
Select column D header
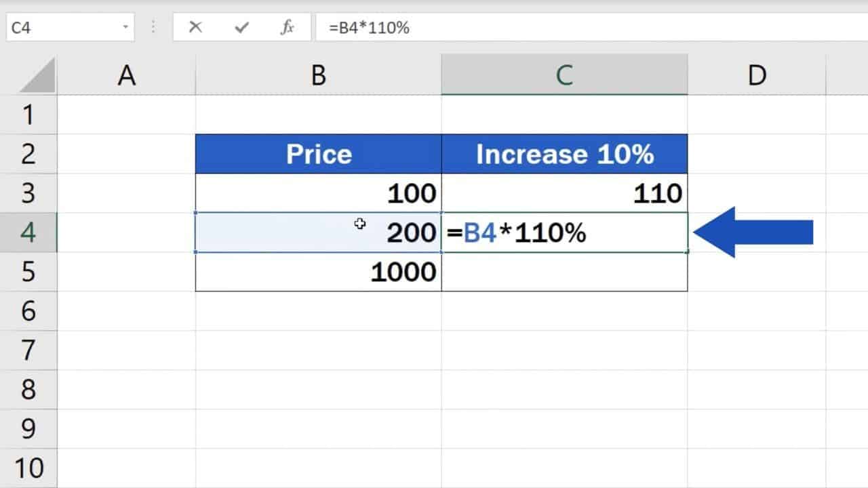[756, 76]
